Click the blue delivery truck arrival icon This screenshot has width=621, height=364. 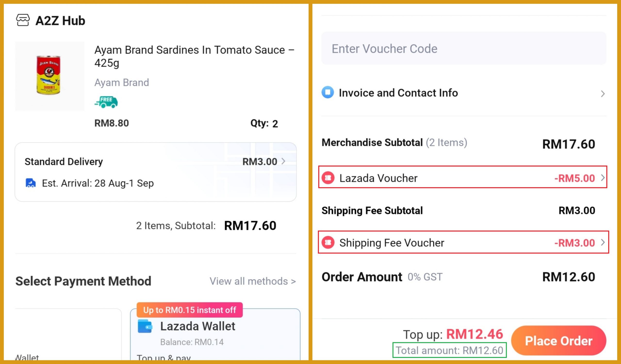pos(31,183)
